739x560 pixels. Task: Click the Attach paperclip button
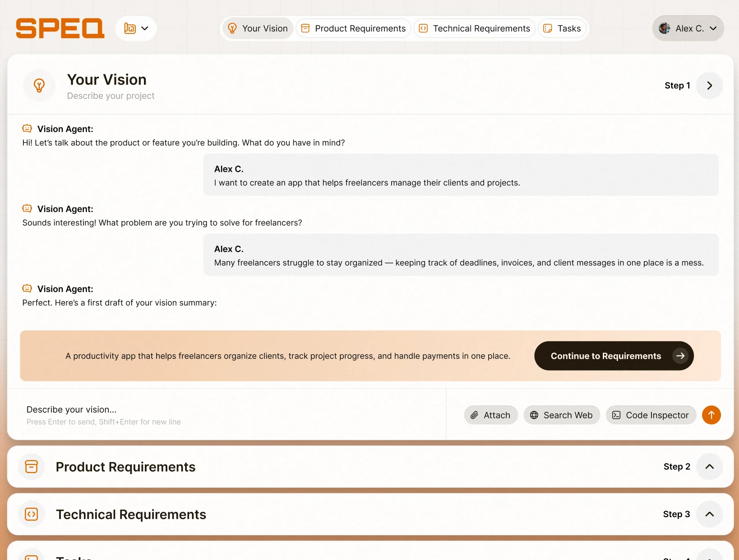[x=490, y=415]
